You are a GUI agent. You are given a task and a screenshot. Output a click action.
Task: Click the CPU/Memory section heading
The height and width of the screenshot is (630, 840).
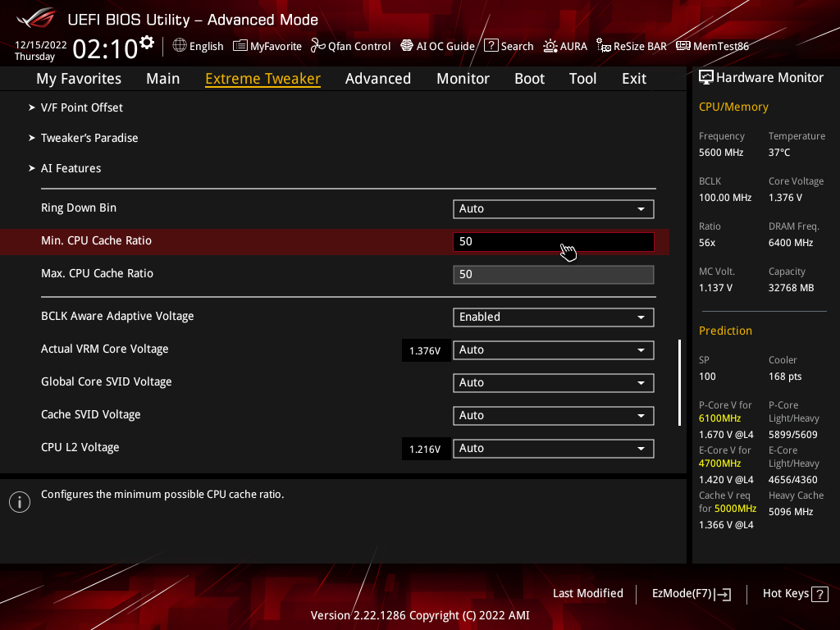click(x=733, y=107)
